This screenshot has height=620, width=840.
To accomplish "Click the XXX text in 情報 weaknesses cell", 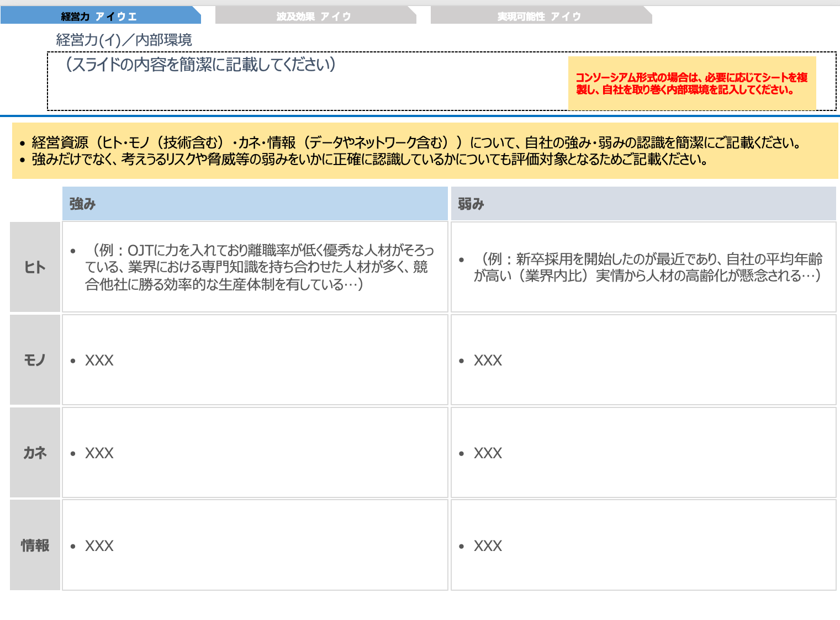I will (488, 545).
